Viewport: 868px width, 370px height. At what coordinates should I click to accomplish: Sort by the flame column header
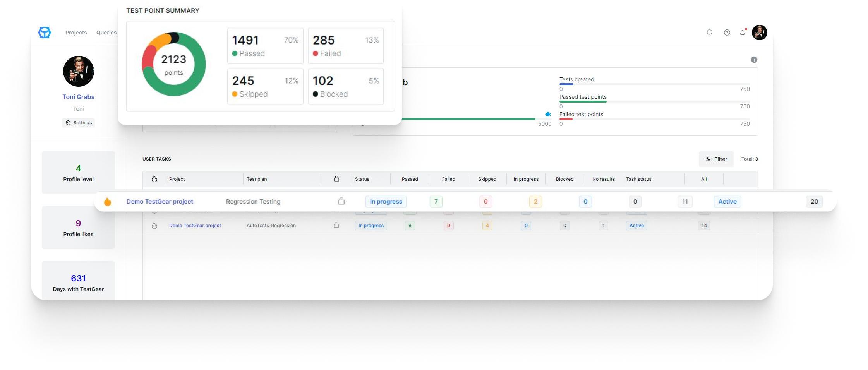pos(154,179)
